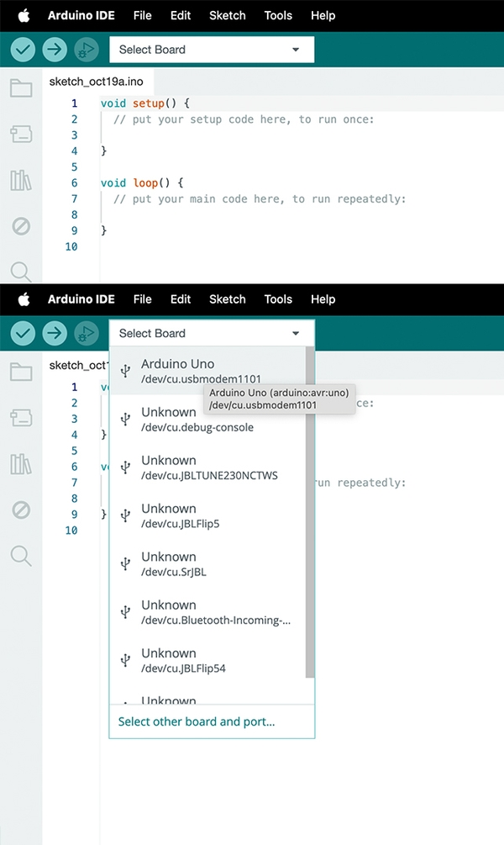The height and width of the screenshot is (845, 504).
Task: Open Arduino IDE menu in upper menu bar
Action: pyautogui.click(x=81, y=16)
